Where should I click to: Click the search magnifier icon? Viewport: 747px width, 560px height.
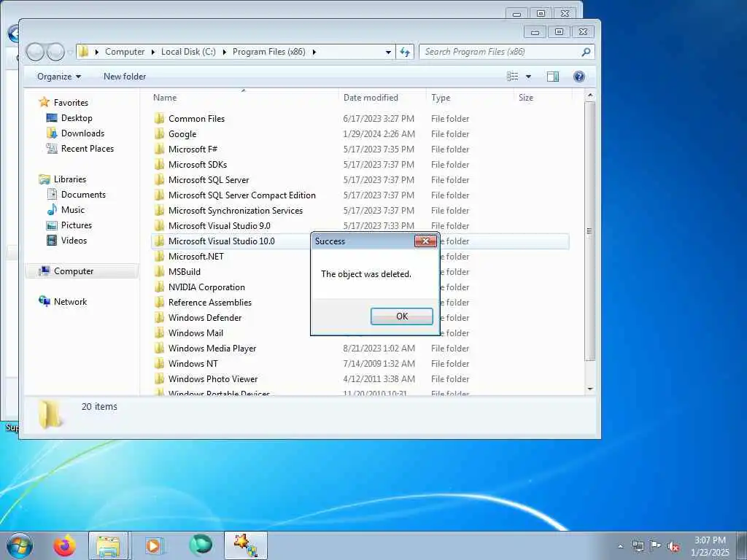[x=586, y=52]
